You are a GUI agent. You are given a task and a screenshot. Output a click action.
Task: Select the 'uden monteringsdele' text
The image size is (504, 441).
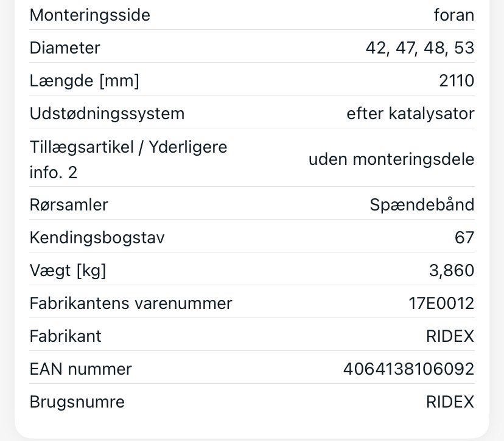(x=391, y=159)
